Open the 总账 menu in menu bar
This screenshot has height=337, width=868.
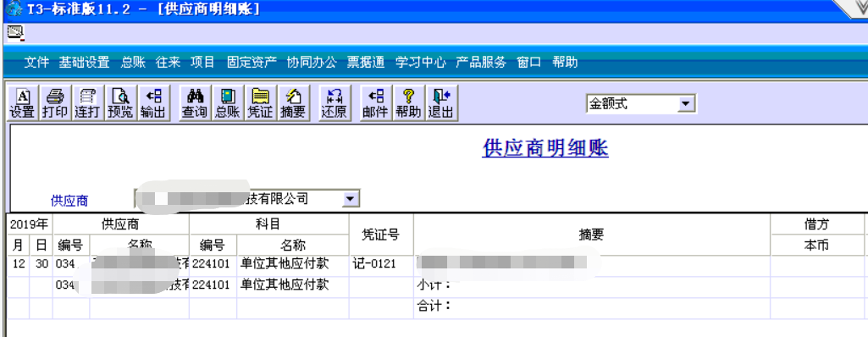pos(133,63)
